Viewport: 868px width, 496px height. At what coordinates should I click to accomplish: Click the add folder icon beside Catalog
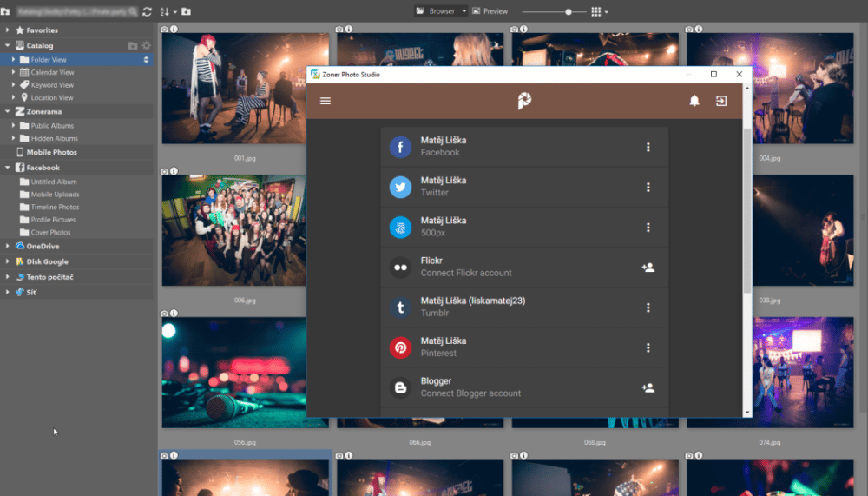point(133,45)
